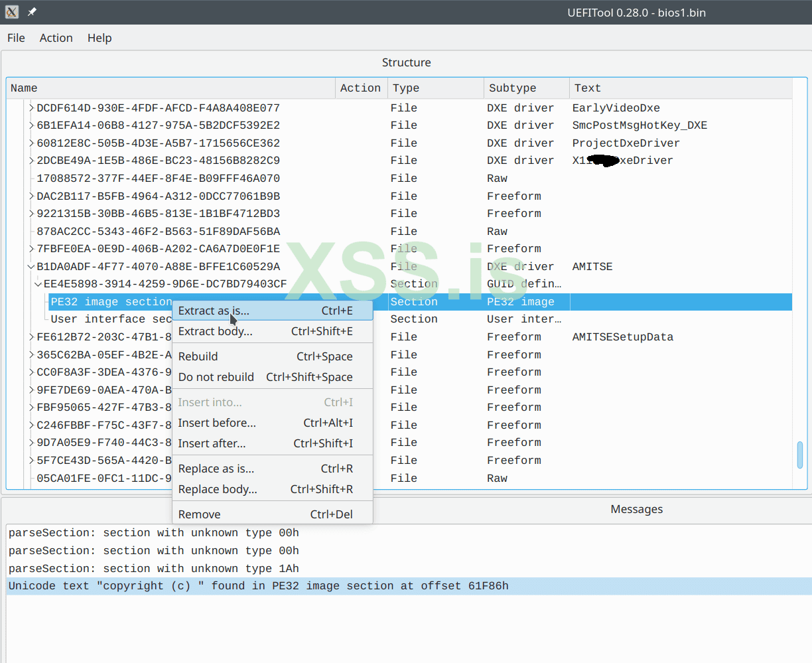Click the PE32 image subtype cell

(521, 301)
